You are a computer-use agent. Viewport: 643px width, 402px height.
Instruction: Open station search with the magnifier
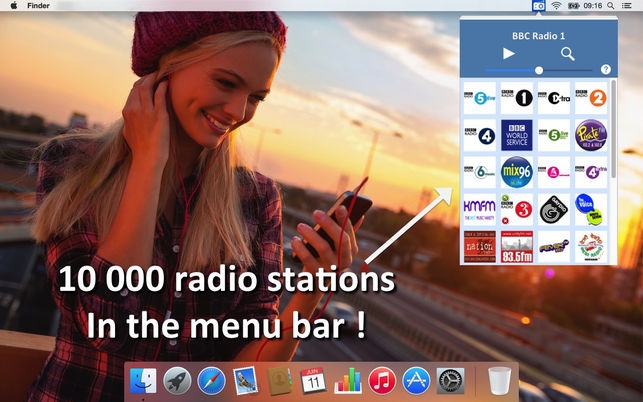click(568, 54)
